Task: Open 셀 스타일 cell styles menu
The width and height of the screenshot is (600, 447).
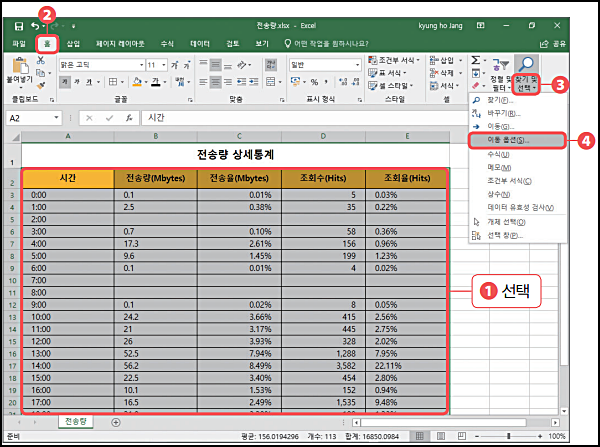Action: (390, 85)
